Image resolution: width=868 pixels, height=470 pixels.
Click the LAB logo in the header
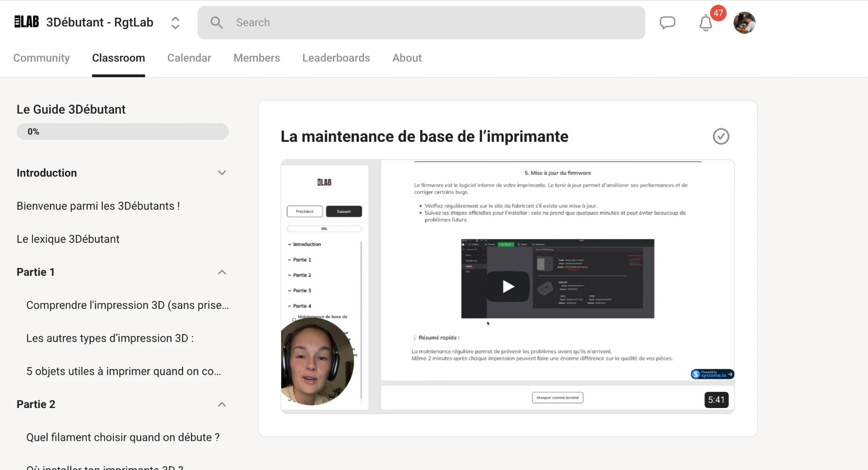pos(27,22)
